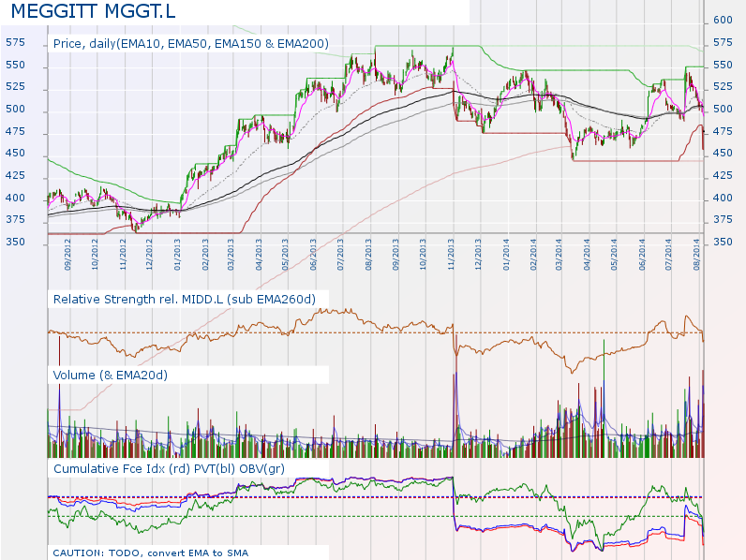Click the 400 value on right price axis
This screenshot has height=560, width=746.
[x=723, y=198]
